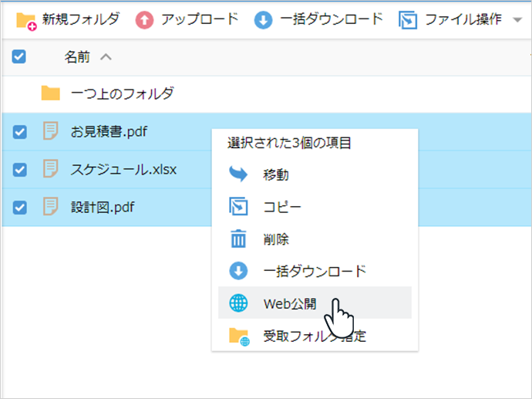Click the blue bulk download arrow icon in toolbar

[x=263, y=20]
